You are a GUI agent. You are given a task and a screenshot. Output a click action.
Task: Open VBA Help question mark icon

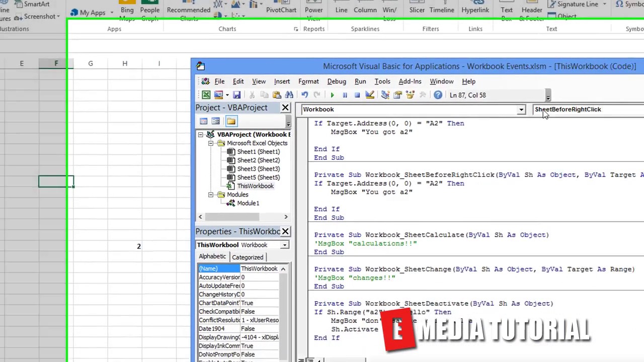438,95
